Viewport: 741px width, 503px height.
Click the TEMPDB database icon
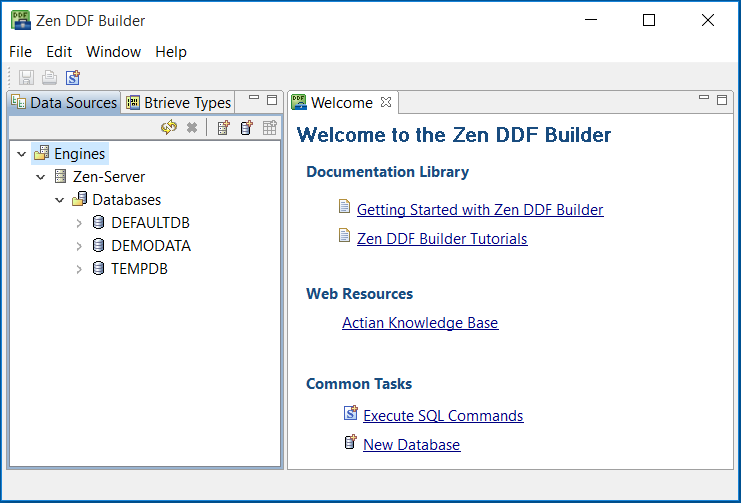[98, 268]
